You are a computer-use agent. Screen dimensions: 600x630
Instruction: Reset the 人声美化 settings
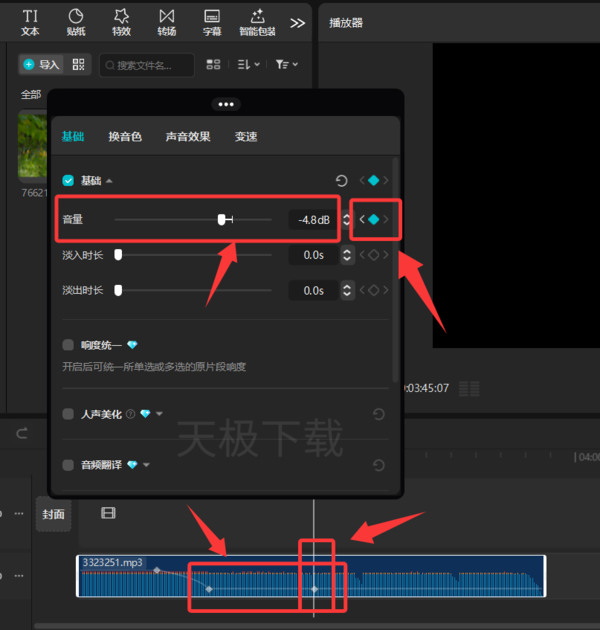click(x=379, y=414)
